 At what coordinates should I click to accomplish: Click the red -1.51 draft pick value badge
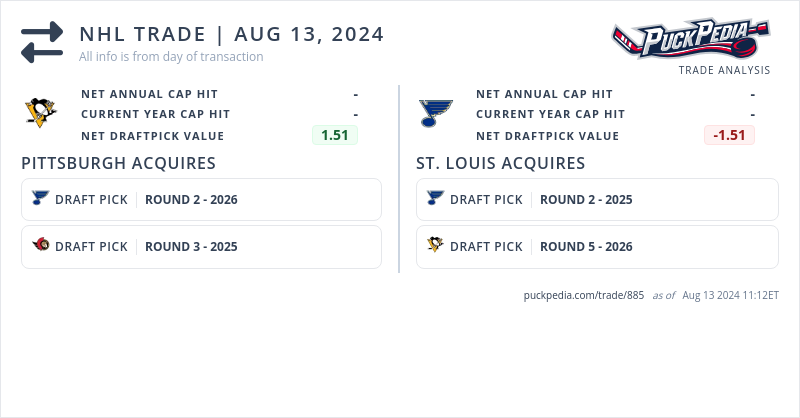(729, 135)
